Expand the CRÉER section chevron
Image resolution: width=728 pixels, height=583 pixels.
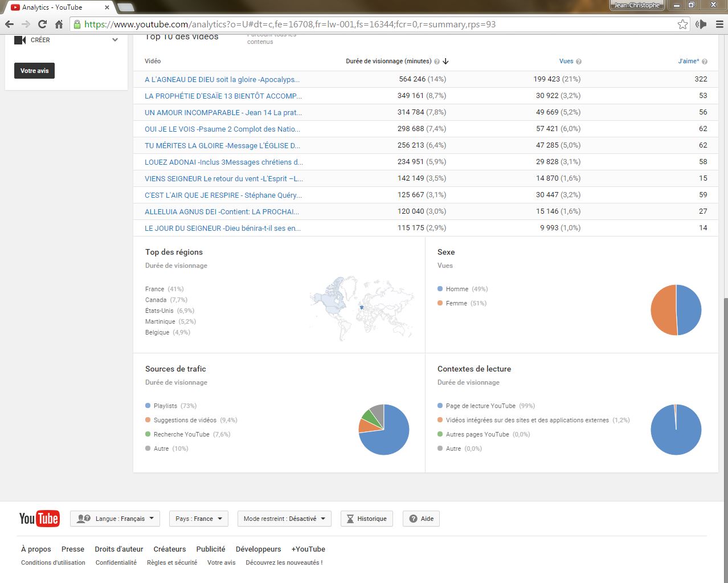click(115, 40)
